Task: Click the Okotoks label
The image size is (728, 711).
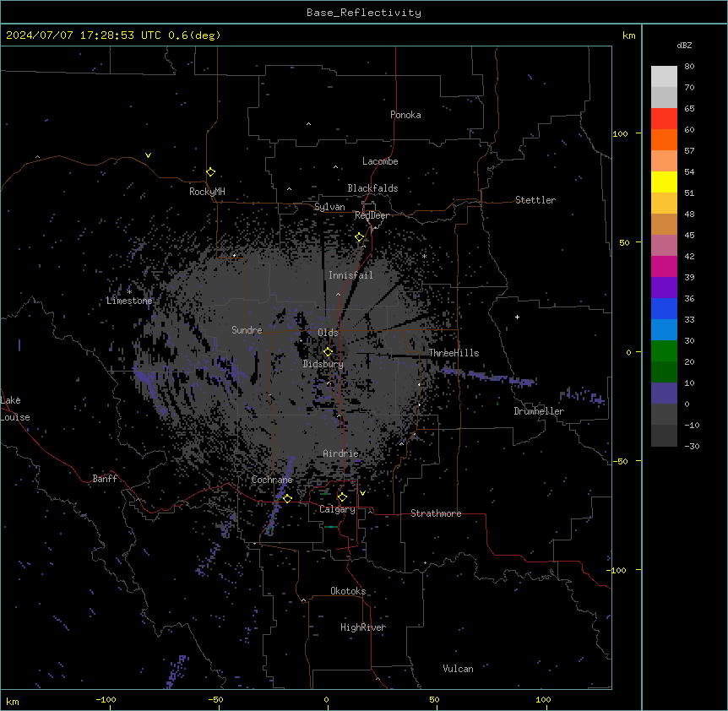Action: 348,591
